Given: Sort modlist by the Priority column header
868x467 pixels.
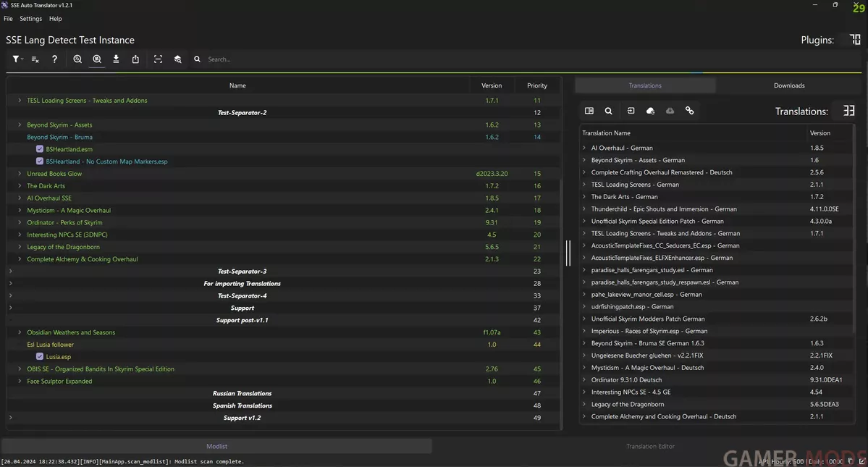Looking at the screenshot, I should (x=536, y=85).
